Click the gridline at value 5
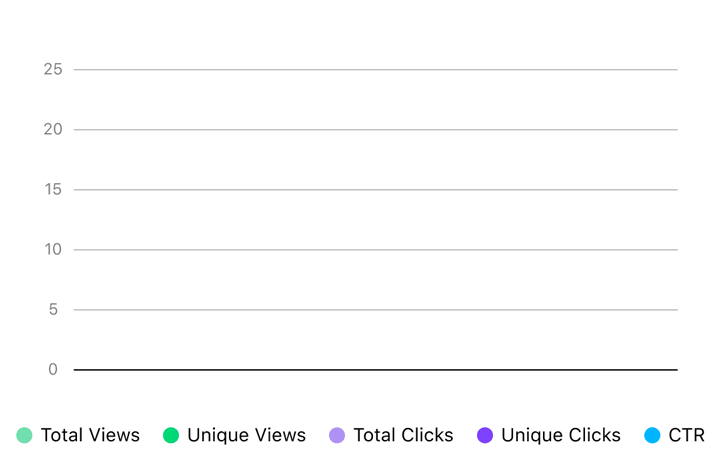The image size is (720, 467). [376, 309]
